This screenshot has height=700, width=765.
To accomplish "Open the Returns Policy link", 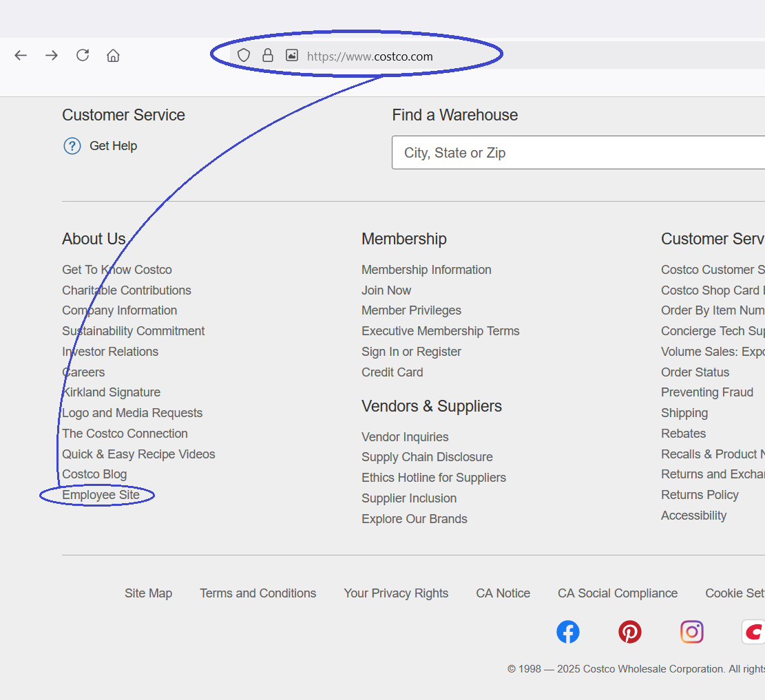I will (700, 495).
